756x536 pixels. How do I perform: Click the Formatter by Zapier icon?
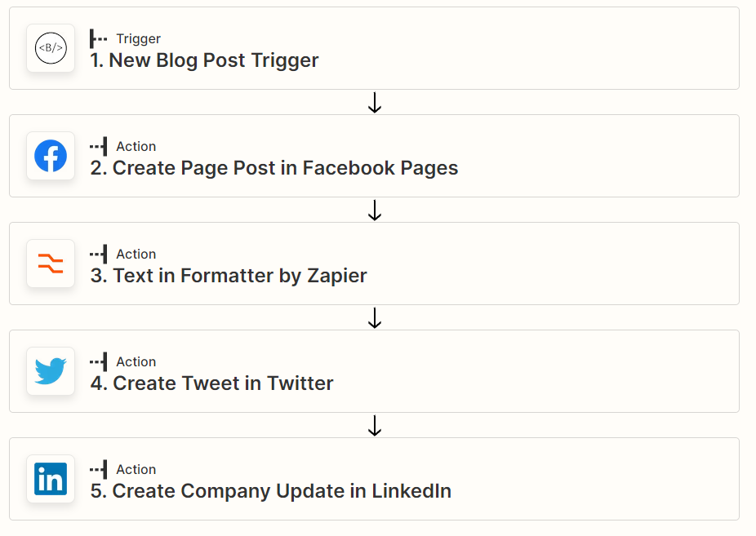[x=51, y=264]
